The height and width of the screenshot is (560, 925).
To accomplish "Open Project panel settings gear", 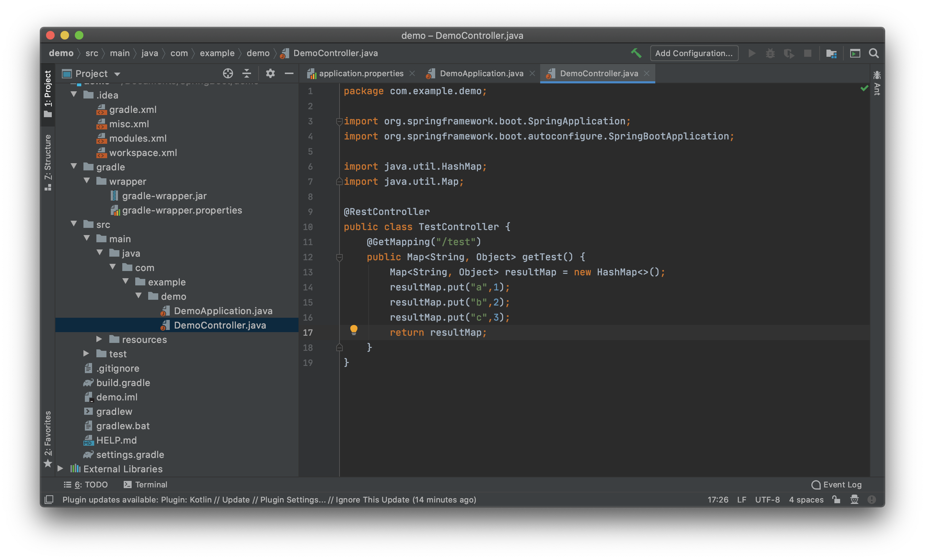I will [x=270, y=74].
